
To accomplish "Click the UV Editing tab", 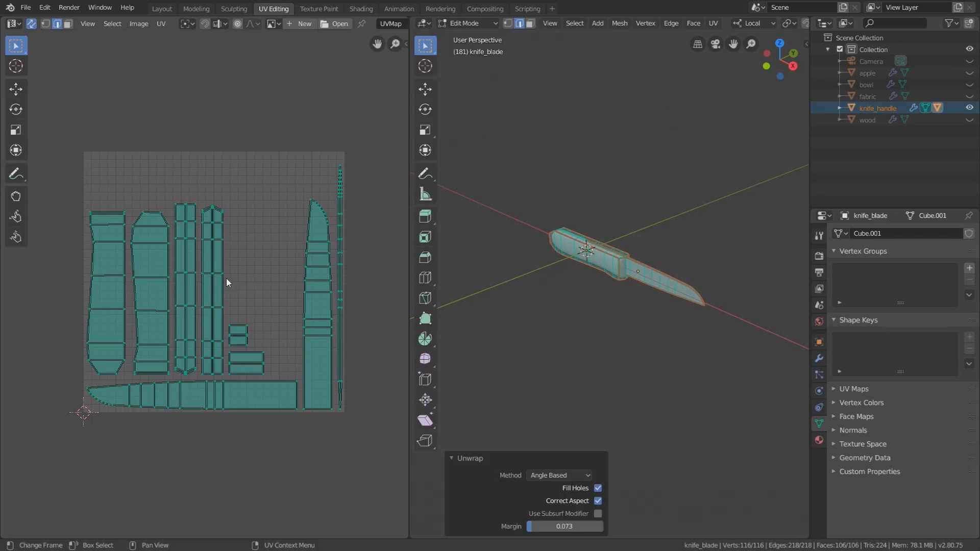I will coord(273,8).
